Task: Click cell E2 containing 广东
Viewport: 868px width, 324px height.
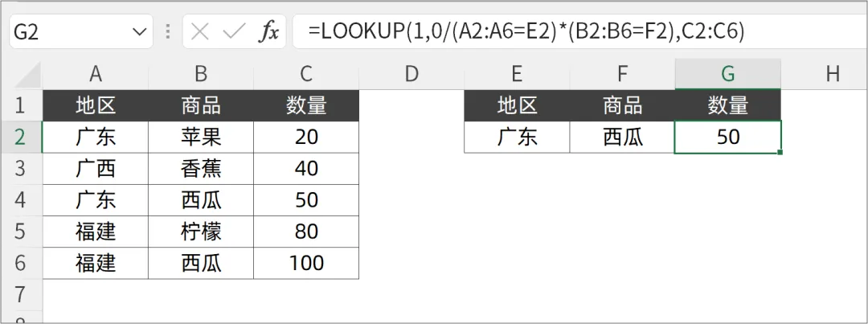Action: pos(517,137)
